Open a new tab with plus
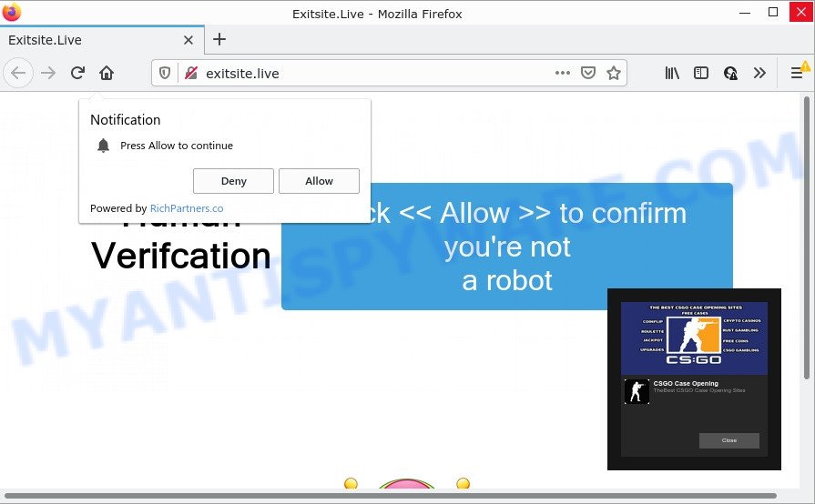Screen dimensions: 815x504 pos(219,39)
